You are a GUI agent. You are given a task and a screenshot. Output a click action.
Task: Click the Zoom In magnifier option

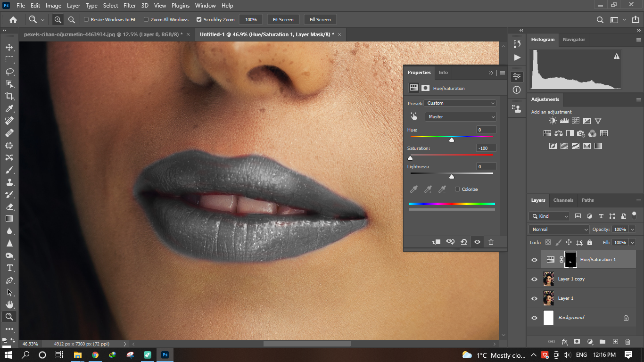tap(58, 20)
